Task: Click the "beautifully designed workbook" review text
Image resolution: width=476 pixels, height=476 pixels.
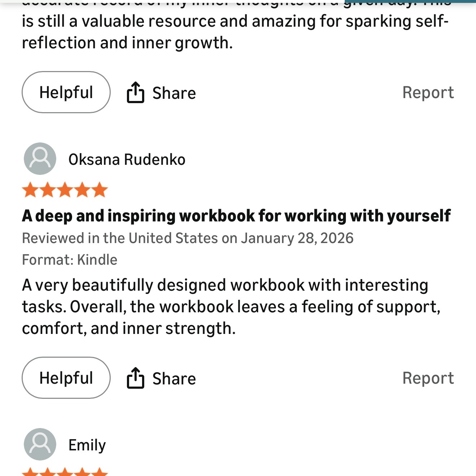Action: [x=231, y=307]
